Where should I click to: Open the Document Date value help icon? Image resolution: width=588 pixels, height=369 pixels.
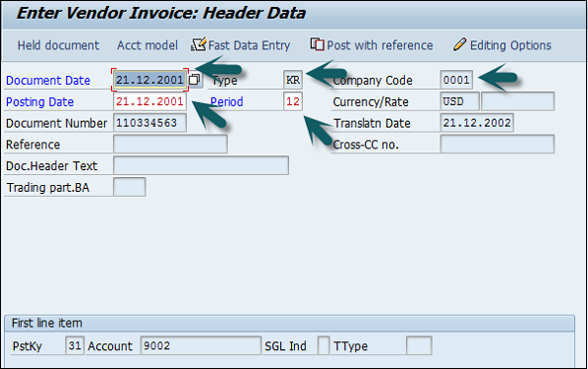click(x=195, y=80)
